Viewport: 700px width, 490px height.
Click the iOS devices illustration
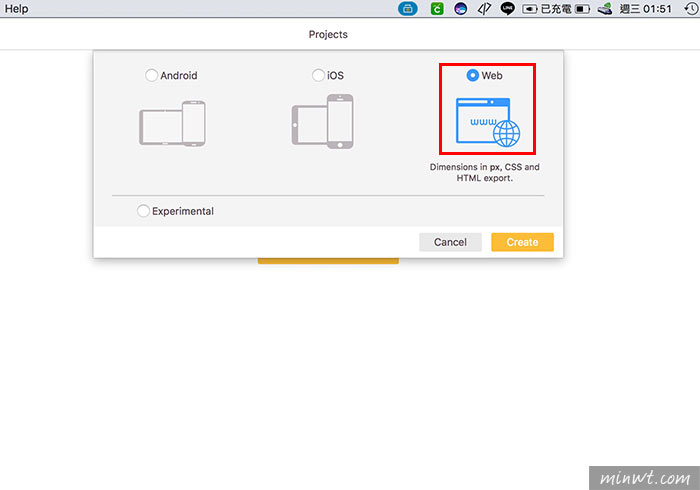pos(323,121)
